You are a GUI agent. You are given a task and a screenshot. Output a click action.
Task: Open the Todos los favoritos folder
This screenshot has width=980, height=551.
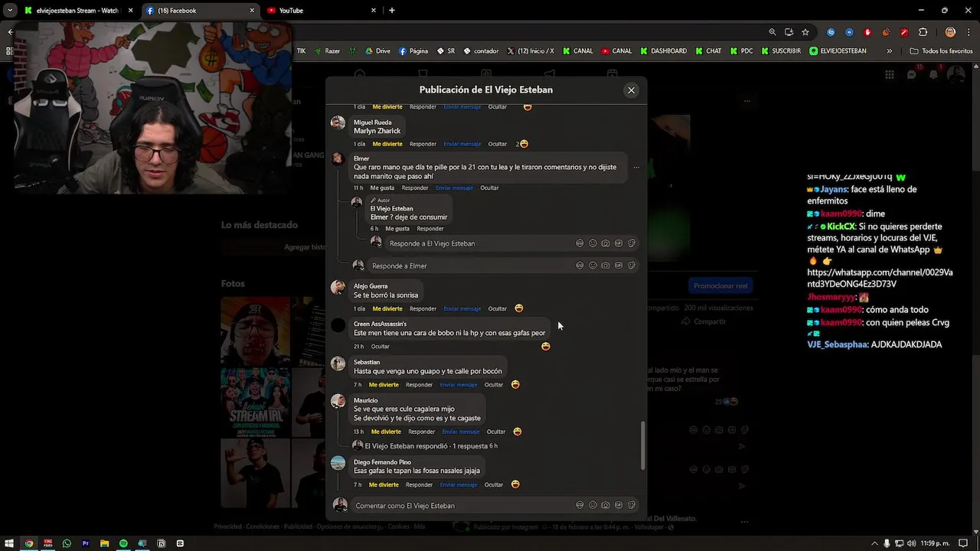[x=941, y=51]
